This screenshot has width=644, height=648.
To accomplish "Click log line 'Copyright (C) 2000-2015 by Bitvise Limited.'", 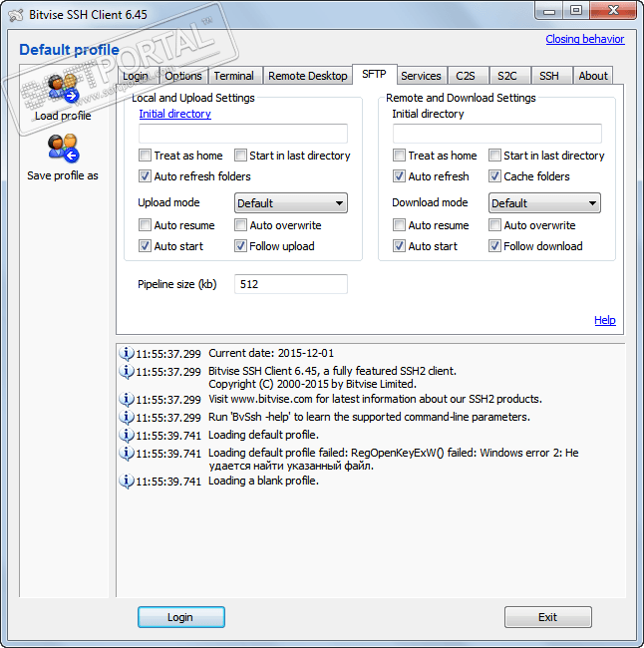I will click(312, 384).
